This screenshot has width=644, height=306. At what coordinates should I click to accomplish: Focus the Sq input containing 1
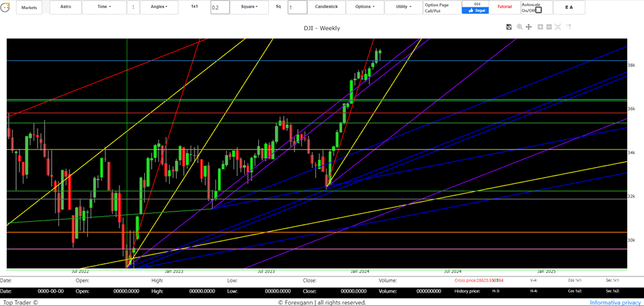[x=297, y=7]
